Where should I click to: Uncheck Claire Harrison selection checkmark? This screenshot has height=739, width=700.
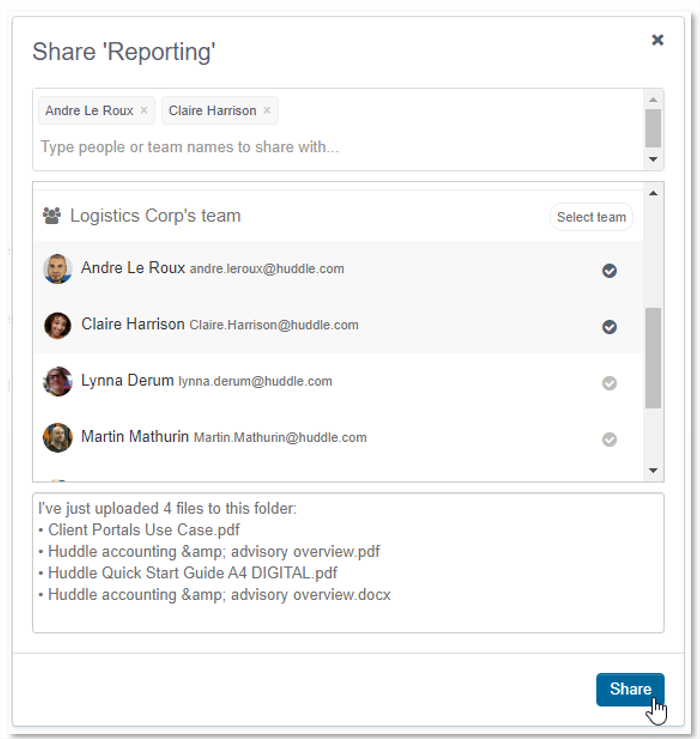(x=609, y=327)
